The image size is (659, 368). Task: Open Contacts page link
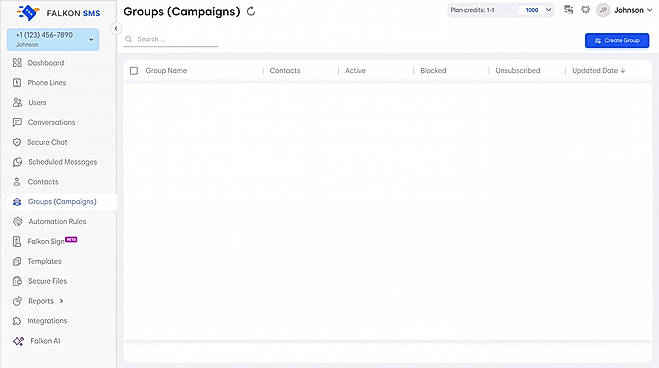(x=43, y=182)
